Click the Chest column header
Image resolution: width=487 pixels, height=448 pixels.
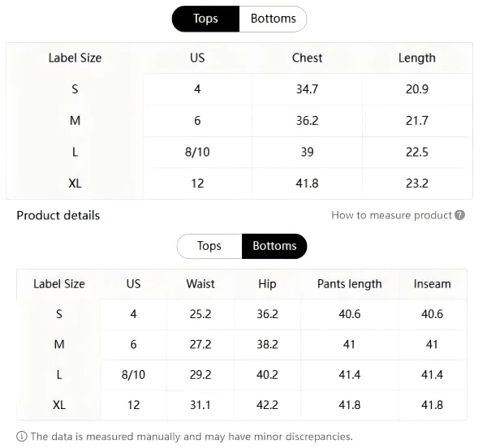(307, 58)
